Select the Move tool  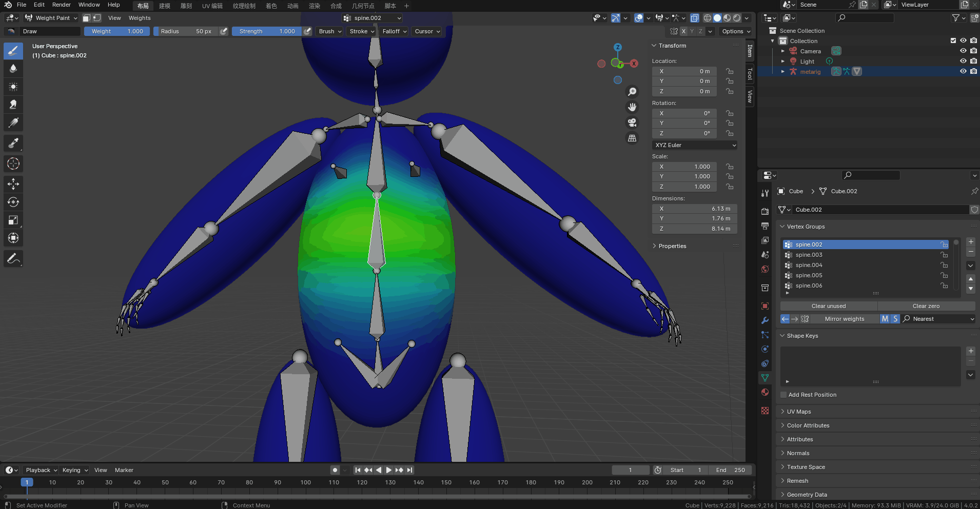click(x=13, y=184)
